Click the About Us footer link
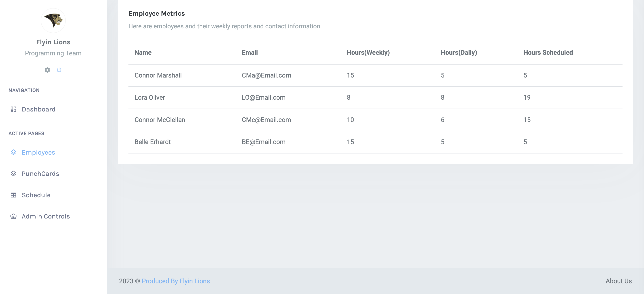 (618, 281)
